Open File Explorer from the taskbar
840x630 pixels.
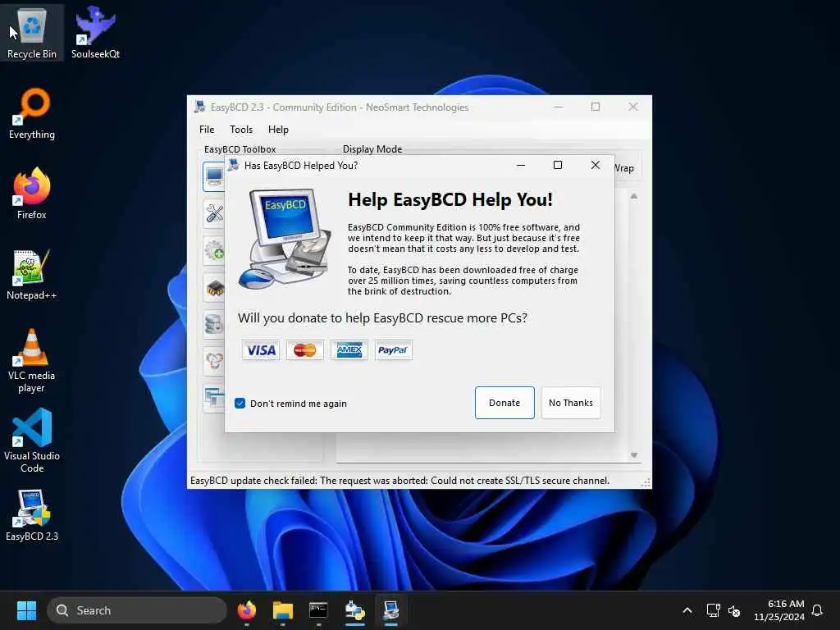point(283,610)
